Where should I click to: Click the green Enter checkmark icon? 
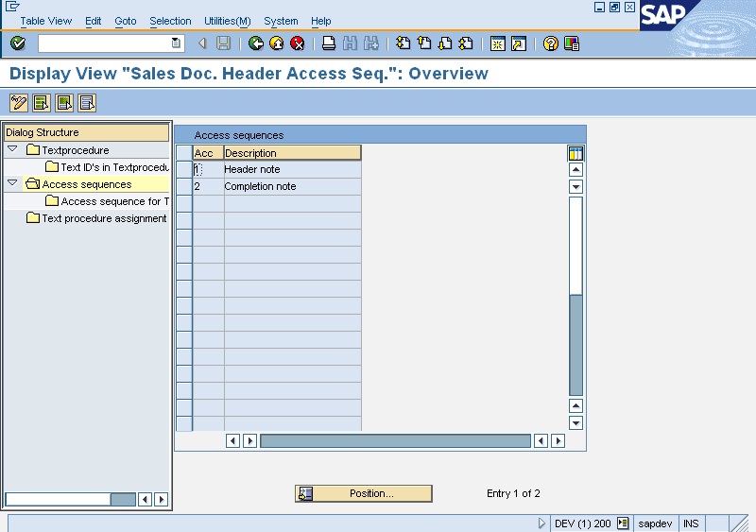click(18, 43)
